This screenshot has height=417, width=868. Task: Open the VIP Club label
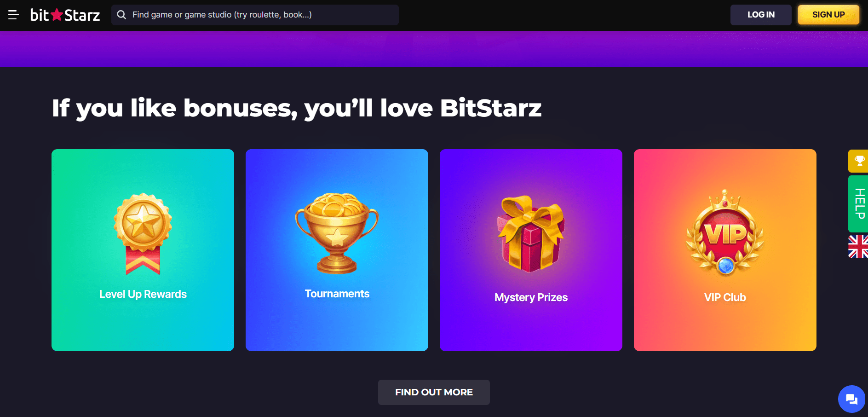pos(725,297)
